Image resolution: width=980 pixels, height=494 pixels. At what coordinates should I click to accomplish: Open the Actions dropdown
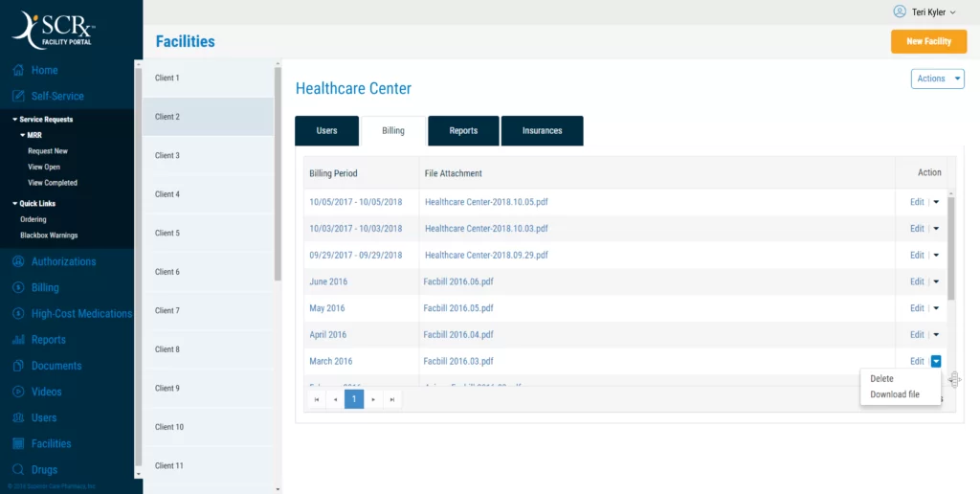938,79
